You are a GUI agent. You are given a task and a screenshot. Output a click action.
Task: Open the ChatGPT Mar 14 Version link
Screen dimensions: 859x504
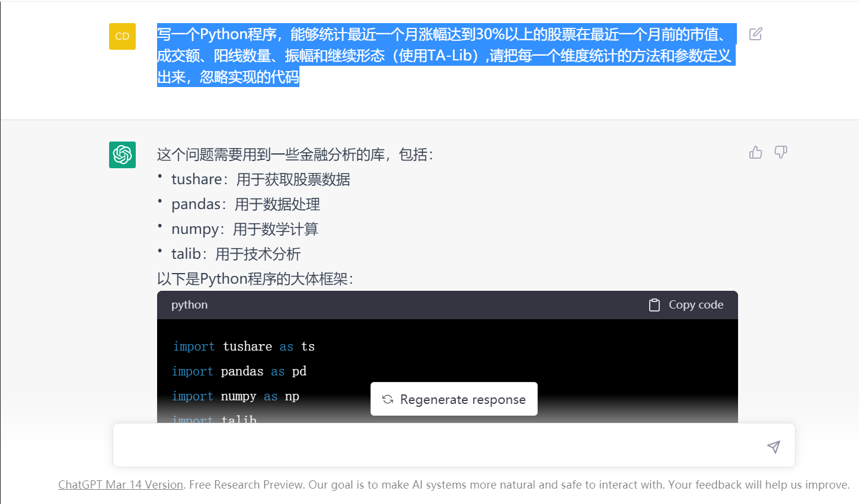coord(120,484)
